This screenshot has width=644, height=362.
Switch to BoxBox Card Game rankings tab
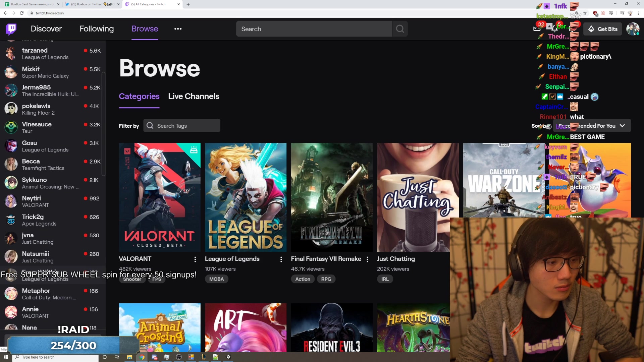(x=32, y=4)
